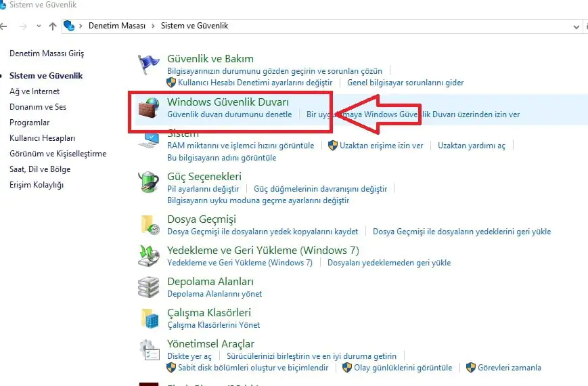The image size is (588, 386).
Task: Open Yedekleme ve Geri Yükleme (Windows 7) heading
Action: click(x=263, y=250)
